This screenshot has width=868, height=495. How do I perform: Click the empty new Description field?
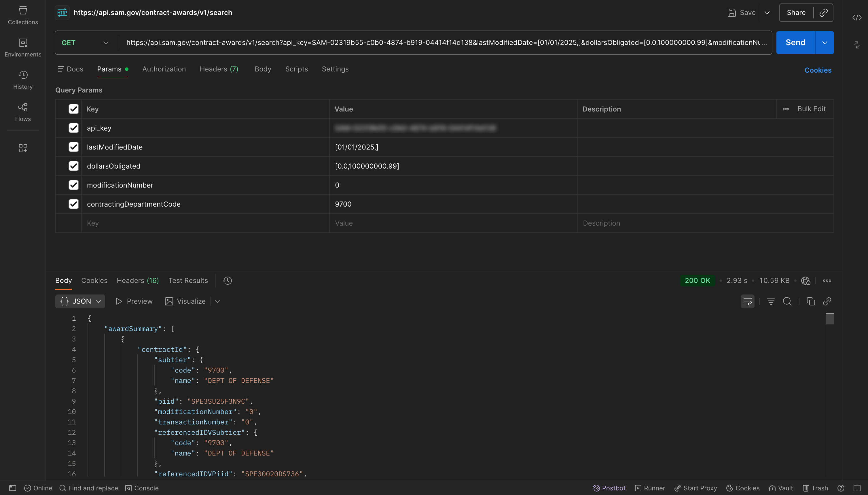pyautogui.click(x=706, y=223)
